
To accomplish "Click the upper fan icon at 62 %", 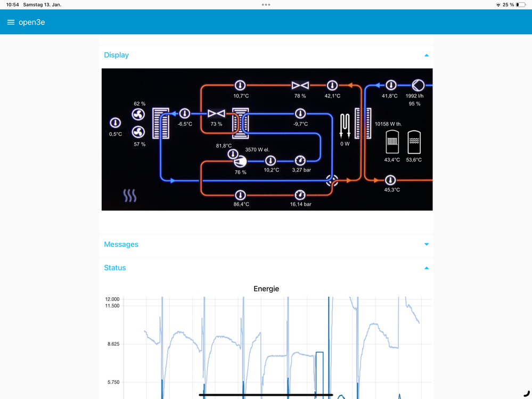I will click(x=138, y=115).
